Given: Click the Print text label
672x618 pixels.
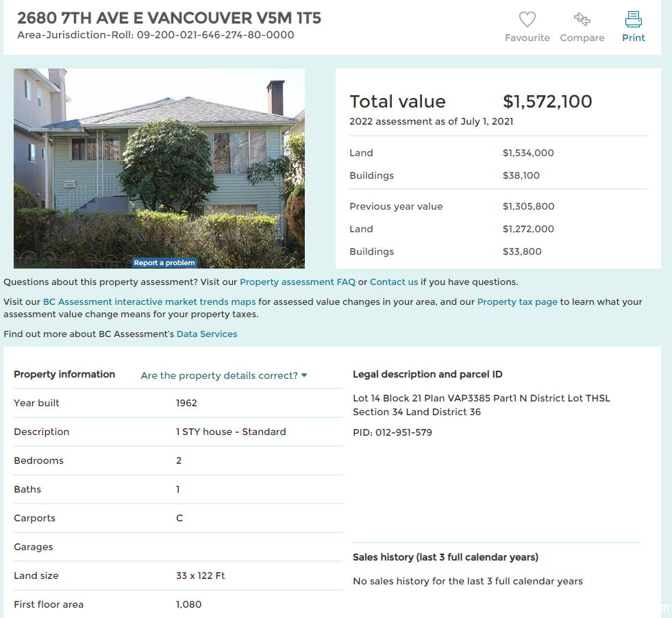Looking at the screenshot, I should tap(634, 38).
